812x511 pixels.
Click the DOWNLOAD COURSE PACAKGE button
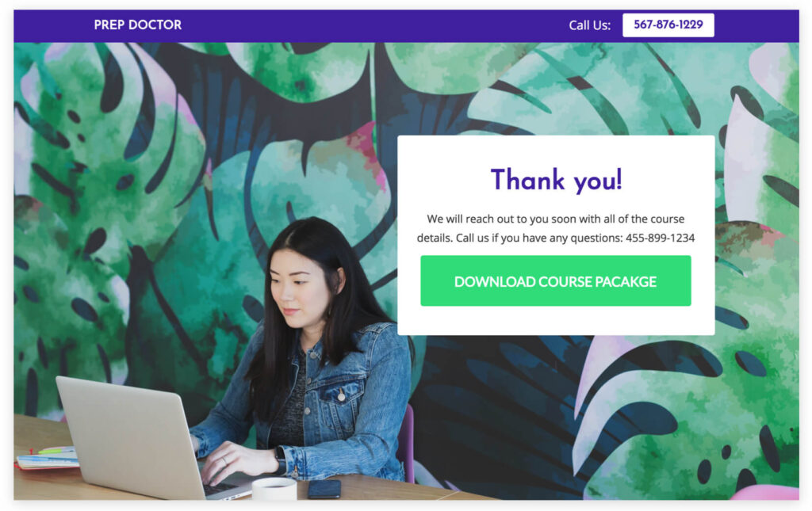pyautogui.click(x=556, y=280)
